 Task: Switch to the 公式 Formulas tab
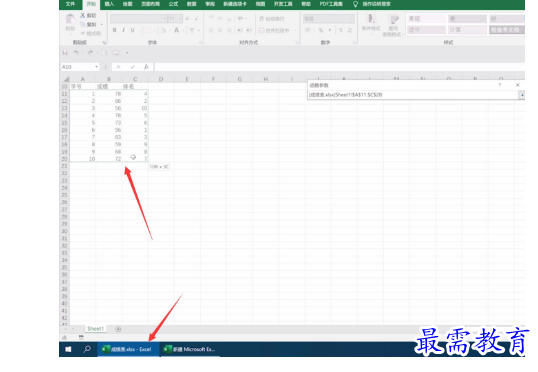tap(173, 4)
